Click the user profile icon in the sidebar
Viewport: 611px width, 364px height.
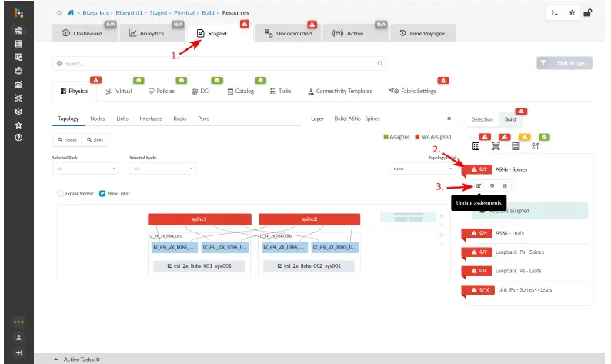(18, 338)
